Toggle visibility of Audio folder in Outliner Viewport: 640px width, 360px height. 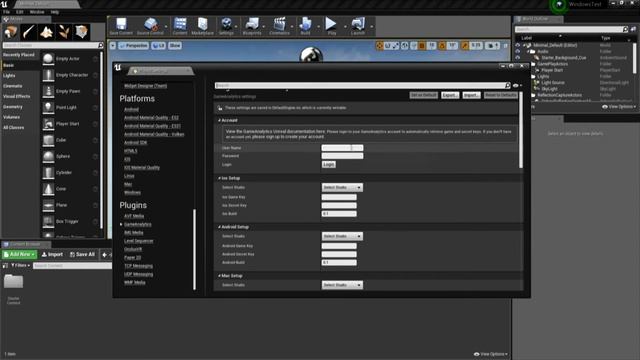518,51
